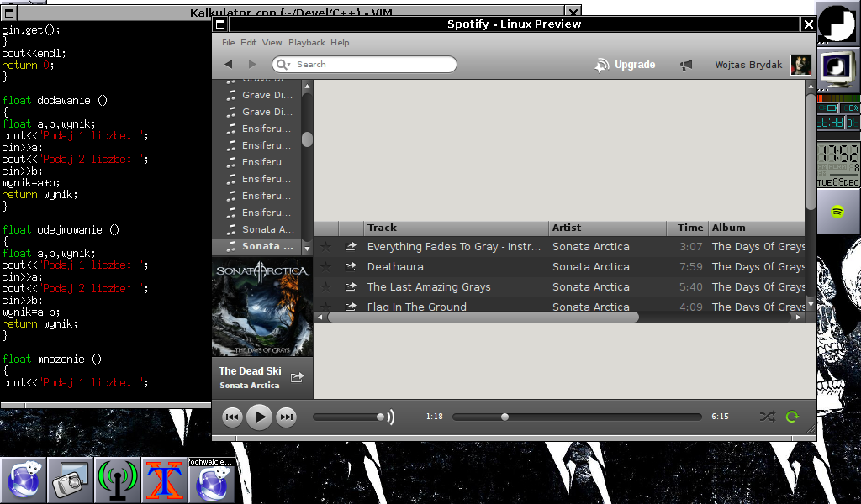Click the digital clock dock app
Screen dimensions: 861x504
point(838,164)
